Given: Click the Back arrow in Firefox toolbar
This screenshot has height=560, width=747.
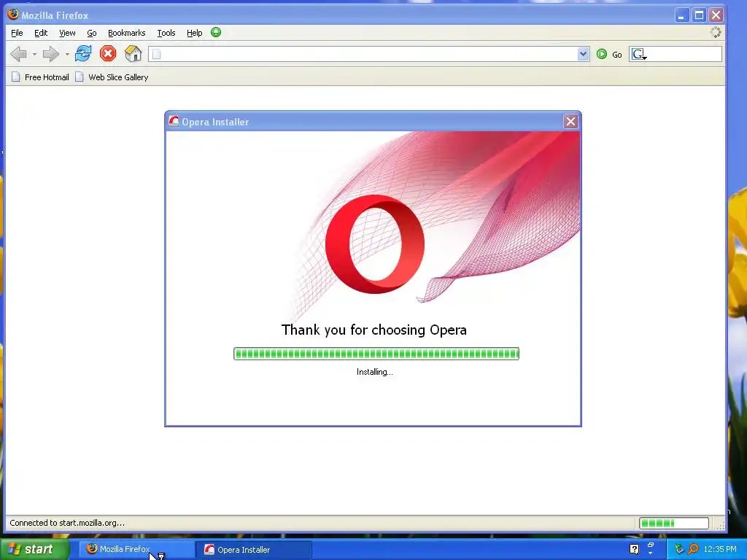Looking at the screenshot, I should tap(18, 54).
